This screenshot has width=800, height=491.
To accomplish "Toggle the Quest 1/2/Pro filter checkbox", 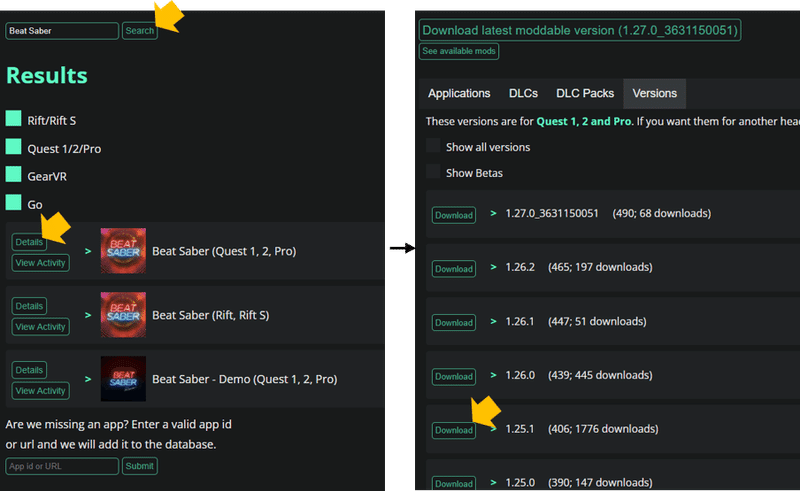I will coord(14,147).
